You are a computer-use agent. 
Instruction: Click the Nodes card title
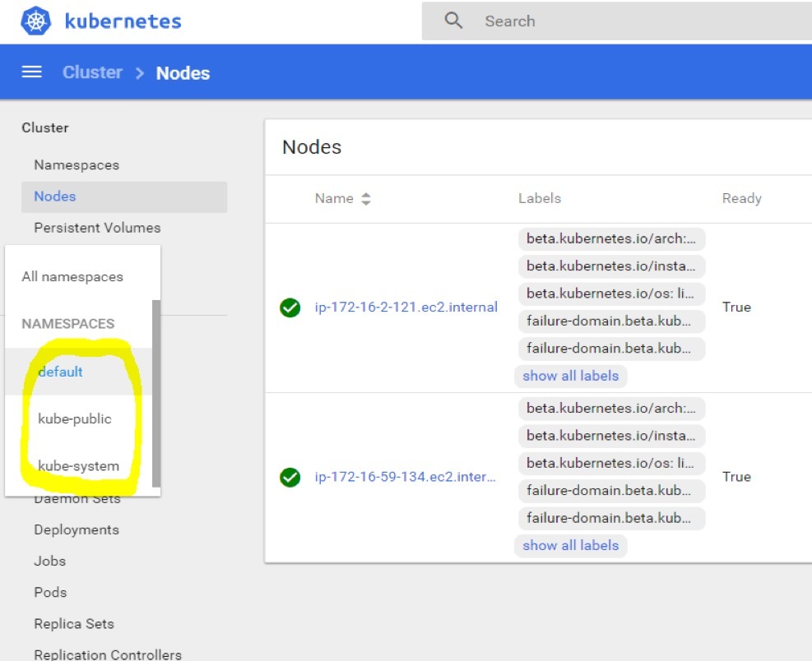click(312, 147)
